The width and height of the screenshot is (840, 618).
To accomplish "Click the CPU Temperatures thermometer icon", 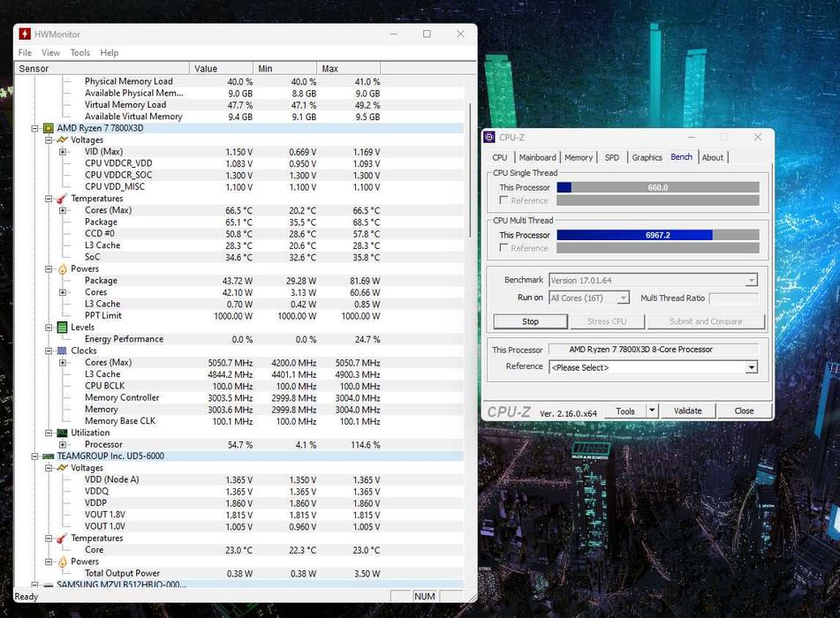I will point(62,198).
